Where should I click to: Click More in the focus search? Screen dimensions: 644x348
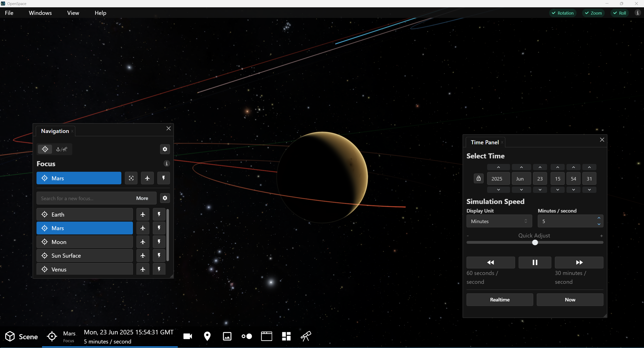[x=142, y=198]
